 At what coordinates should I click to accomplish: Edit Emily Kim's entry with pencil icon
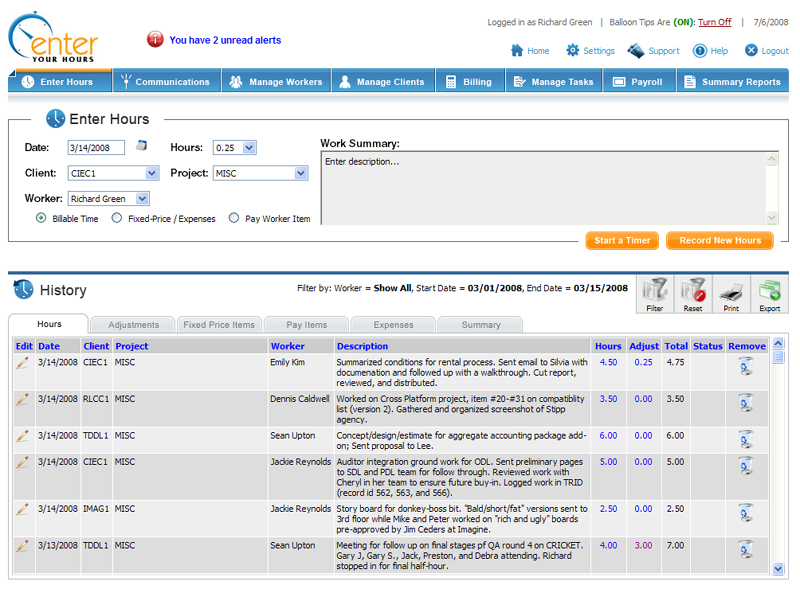tap(23, 363)
